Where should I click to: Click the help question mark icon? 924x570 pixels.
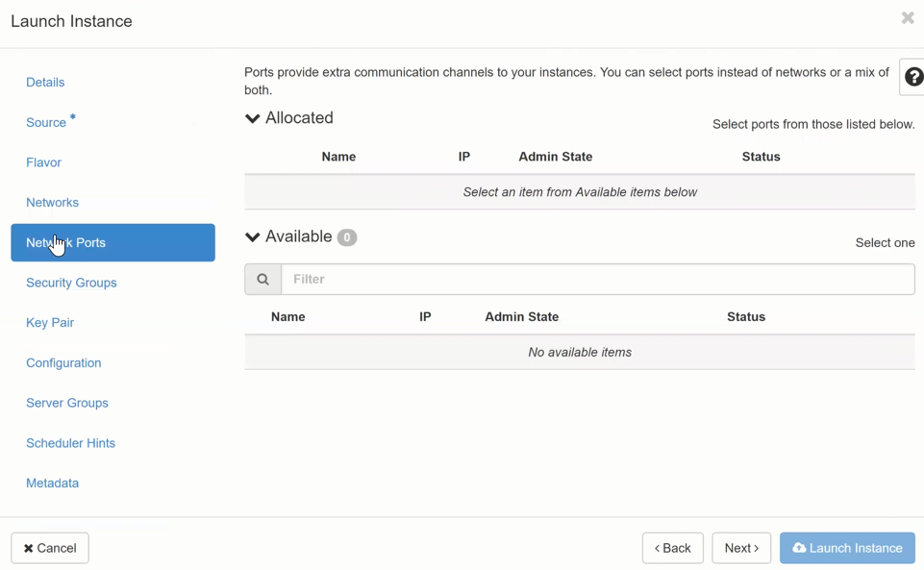point(912,78)
